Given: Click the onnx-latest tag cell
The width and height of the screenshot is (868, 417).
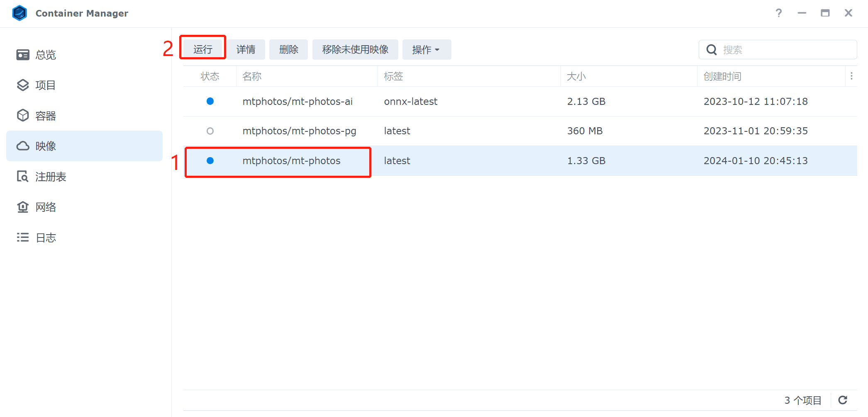Looking at the screenshot, I should point(411,102).
